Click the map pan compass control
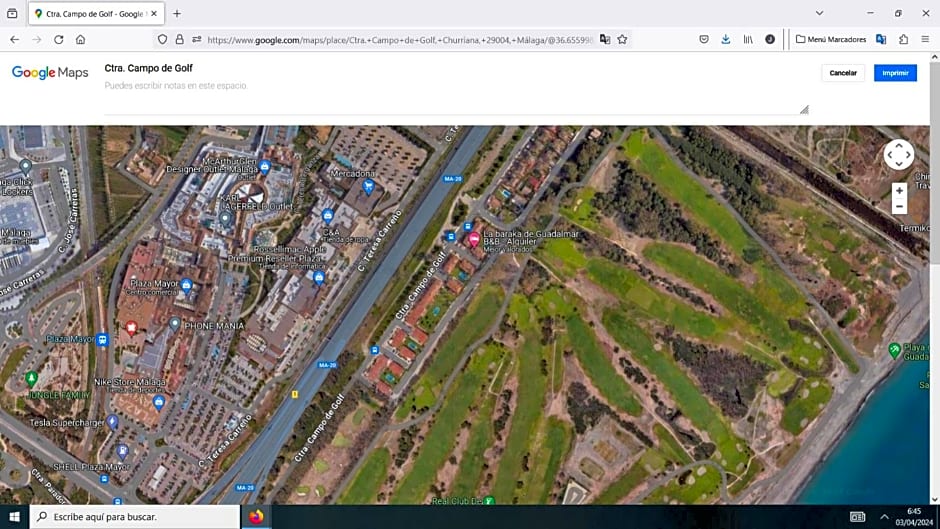 [898, 155]
